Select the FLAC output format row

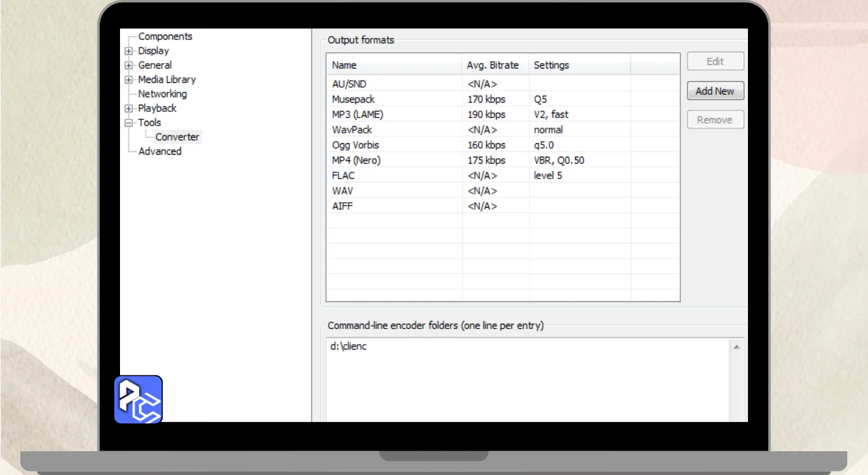[502, 176]
